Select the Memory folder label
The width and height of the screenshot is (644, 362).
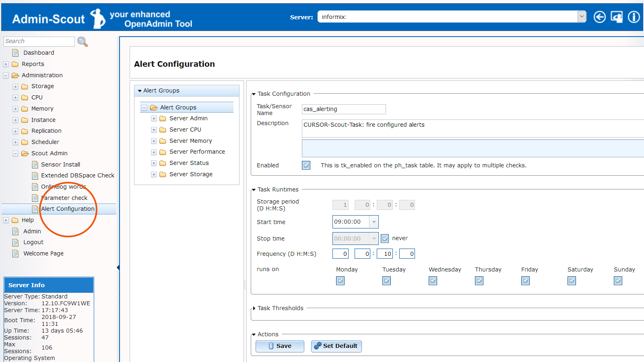[x=42, y=109]
